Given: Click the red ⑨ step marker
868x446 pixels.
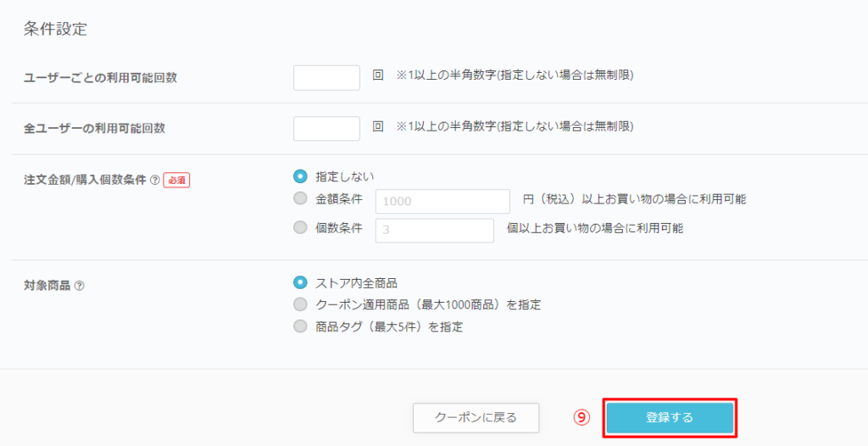Looking at the screenshot, I should (x=581, y=417).
